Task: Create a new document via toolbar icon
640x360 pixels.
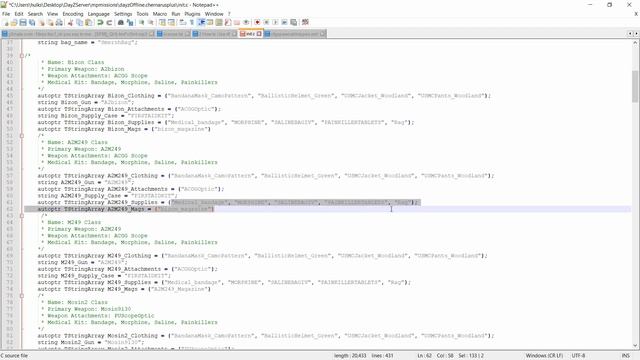Action: coord(6,22)
